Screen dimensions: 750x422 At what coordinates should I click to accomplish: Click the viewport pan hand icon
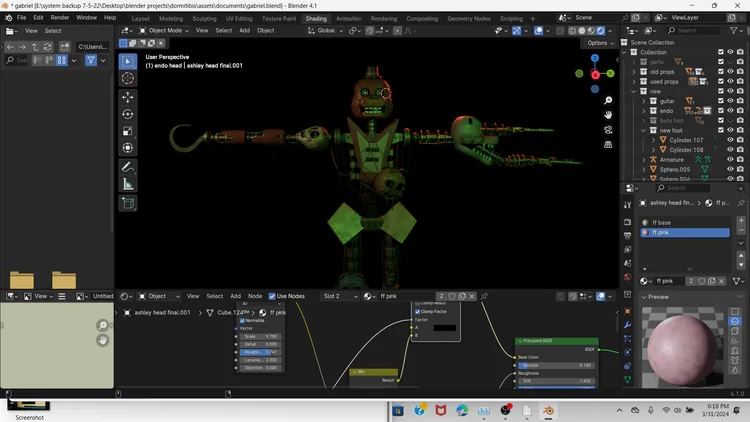608,115
